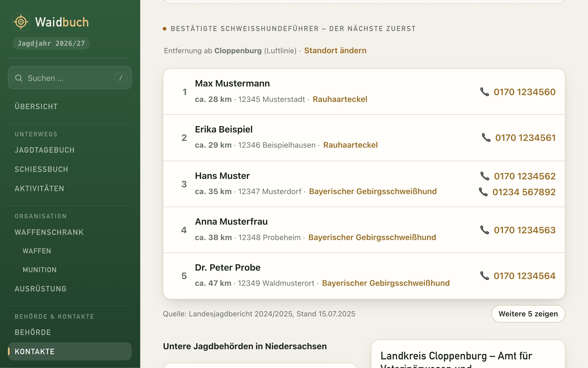Viewport: 588px width, 368px height.
Task: Click the Standort ändern link
Action: tap(335, 50)
